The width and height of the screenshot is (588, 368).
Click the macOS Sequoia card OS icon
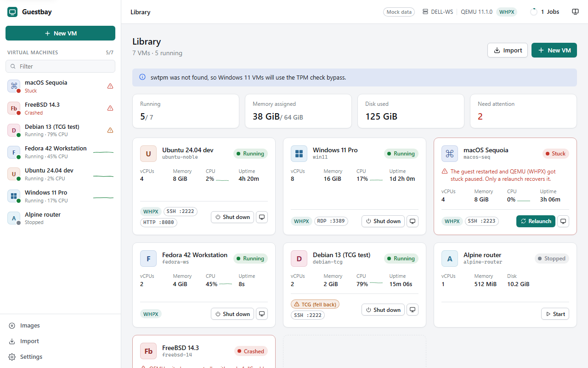point(450,154)
